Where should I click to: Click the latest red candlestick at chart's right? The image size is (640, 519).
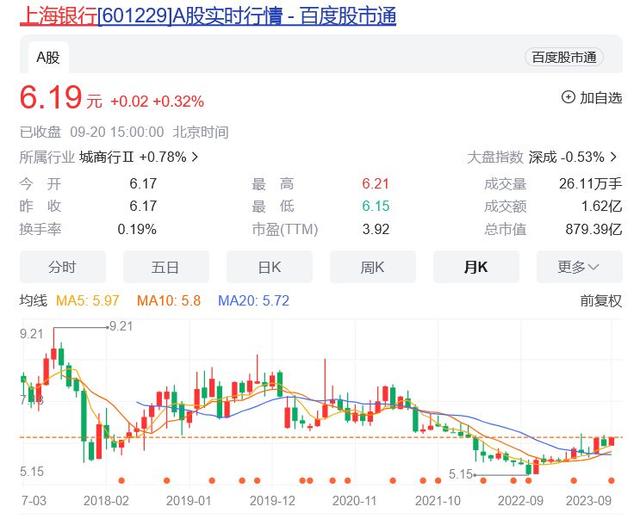[611, 441]
